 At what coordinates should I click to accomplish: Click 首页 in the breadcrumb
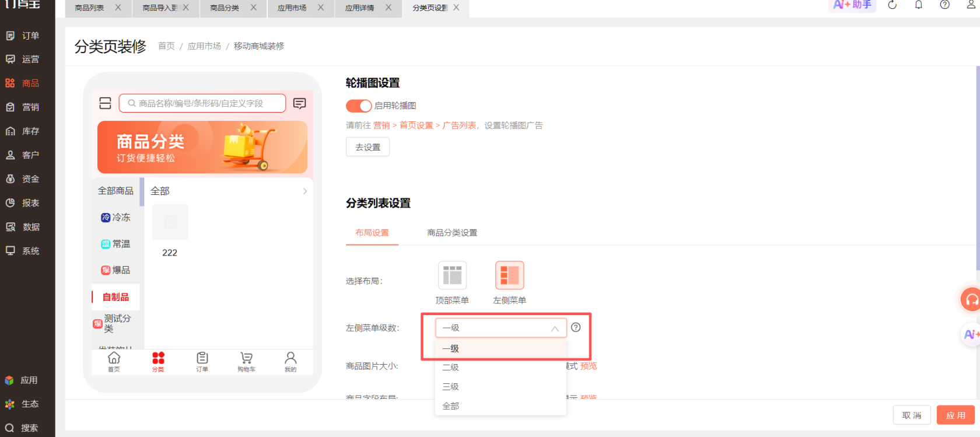[166, 46]
